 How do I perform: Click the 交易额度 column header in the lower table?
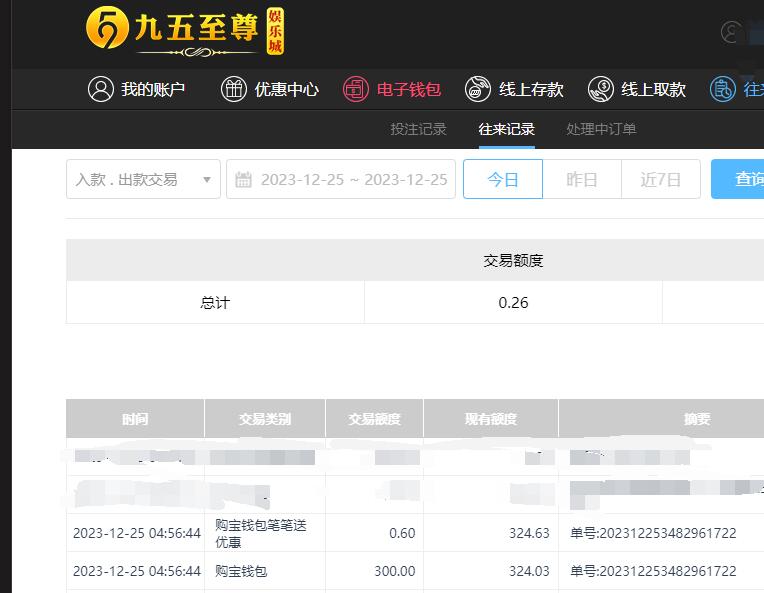[x=374, y=419]
